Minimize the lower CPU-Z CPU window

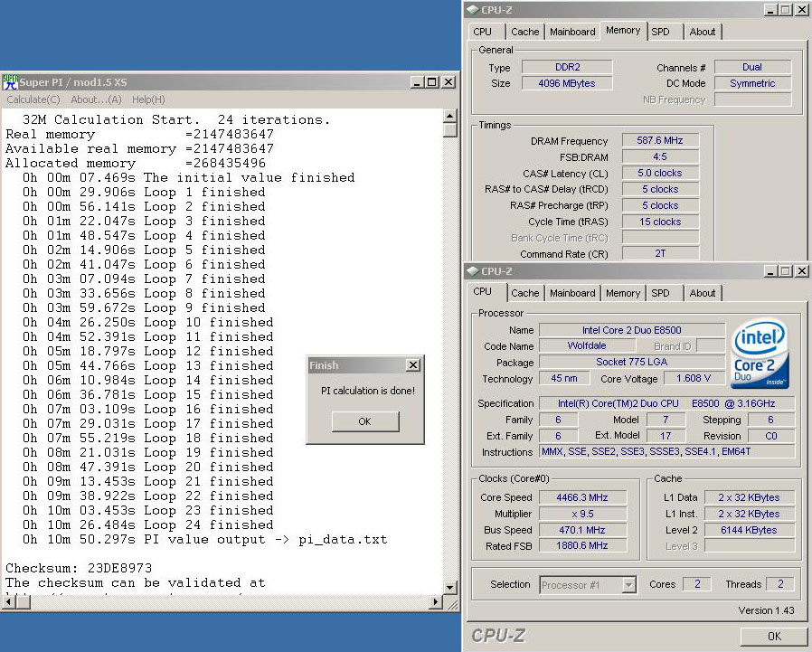coord(770,271)
